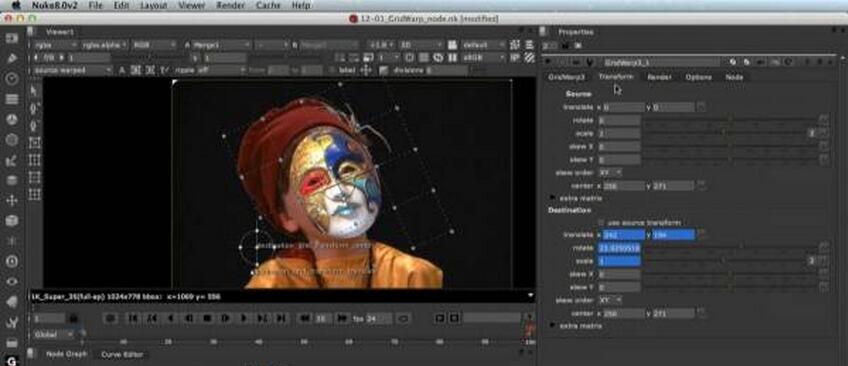Go to first frame button
This screenshot has height=366, width=848.
click(133, 318)
